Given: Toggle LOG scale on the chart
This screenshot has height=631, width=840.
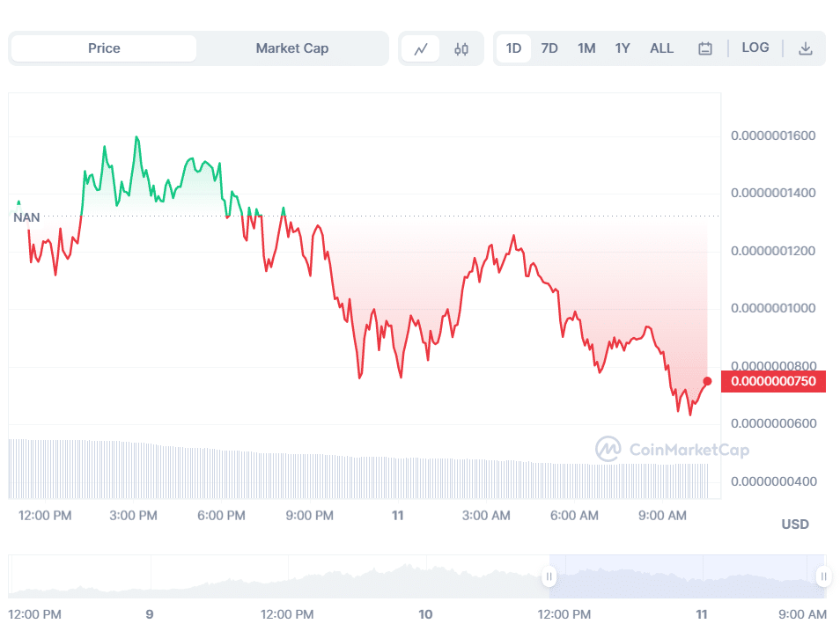Looking at the screenshot, I should tap(755, 48).
